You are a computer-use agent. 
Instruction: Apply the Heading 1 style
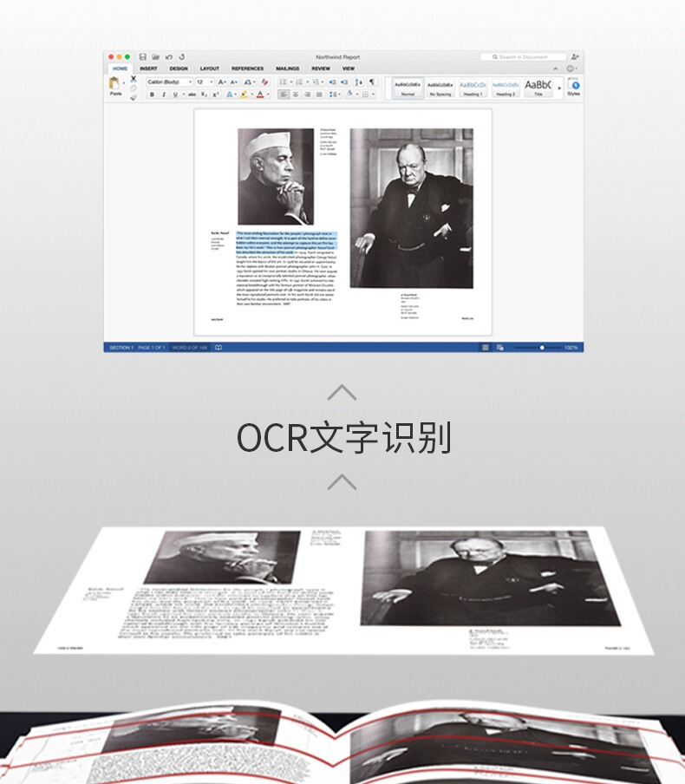[473, 88]
